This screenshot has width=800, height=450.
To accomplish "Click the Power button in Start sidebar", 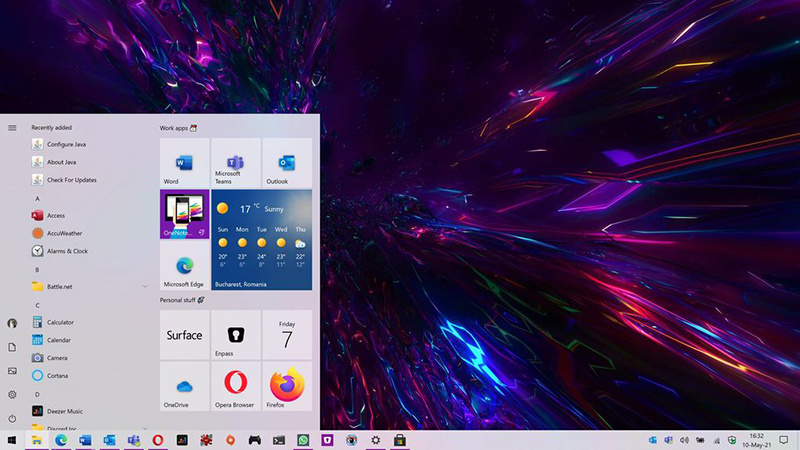I will tap(12, 418).
